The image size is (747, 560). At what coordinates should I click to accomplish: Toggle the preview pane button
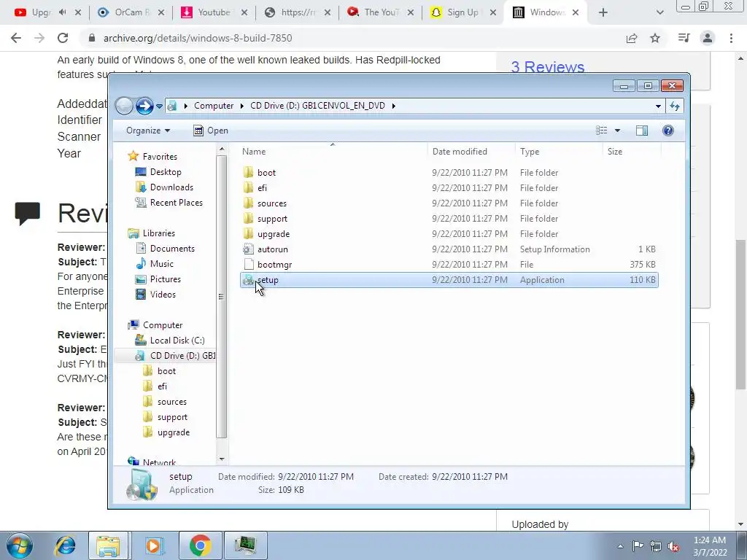pos(642,131)
